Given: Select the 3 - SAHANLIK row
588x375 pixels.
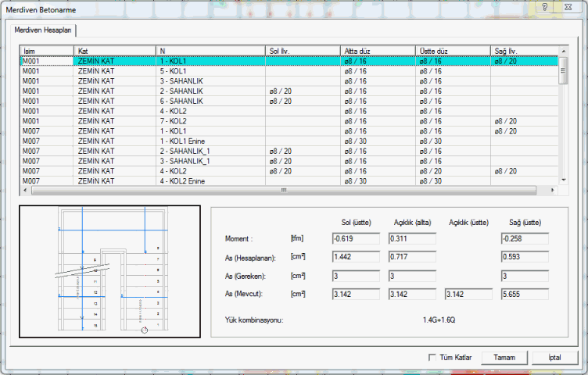Looking at the screenshot, I should click(289, 81).
